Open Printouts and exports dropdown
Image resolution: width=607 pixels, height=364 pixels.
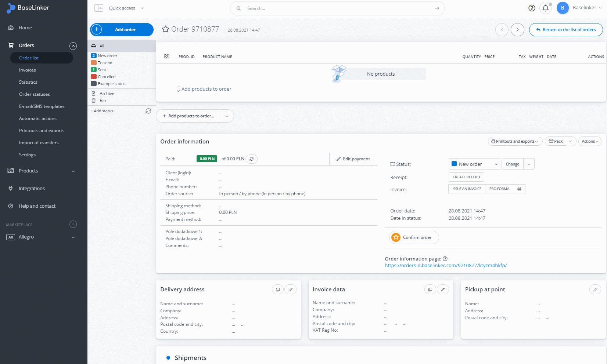point(515,141)
